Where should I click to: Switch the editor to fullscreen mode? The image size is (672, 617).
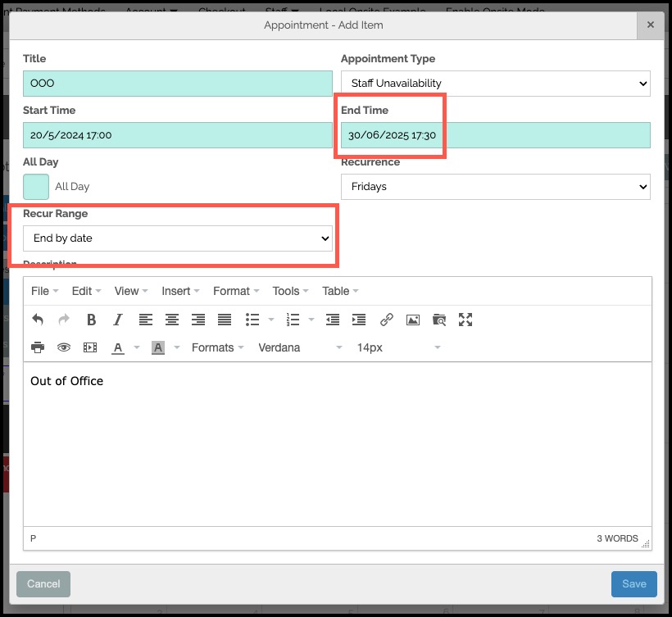(x=465, y=320)
